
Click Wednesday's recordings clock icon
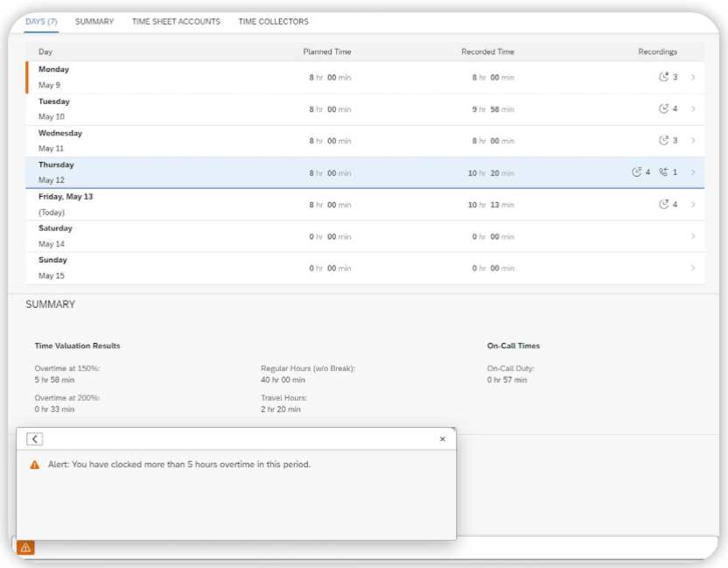coord(663,141)
